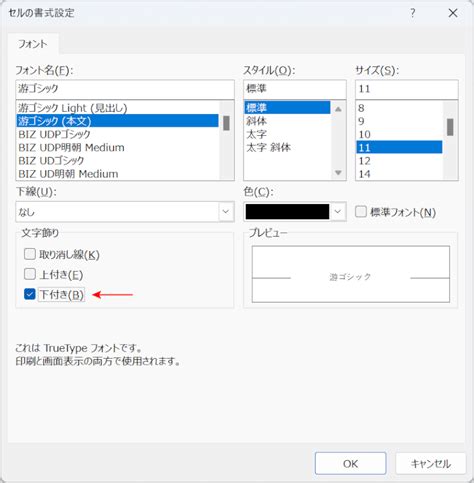Select font size 10
Screen dimensions: 474x483
click(399, 134)
